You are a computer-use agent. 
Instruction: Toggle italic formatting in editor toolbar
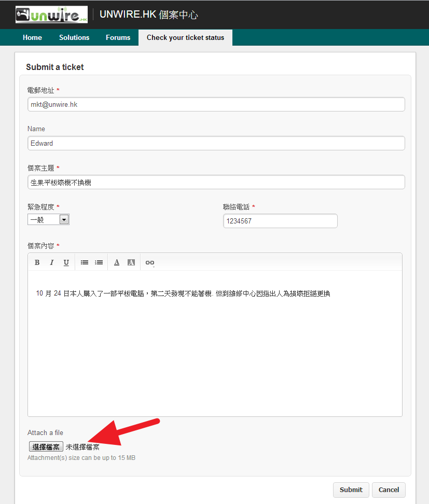(x=52, y=262)
